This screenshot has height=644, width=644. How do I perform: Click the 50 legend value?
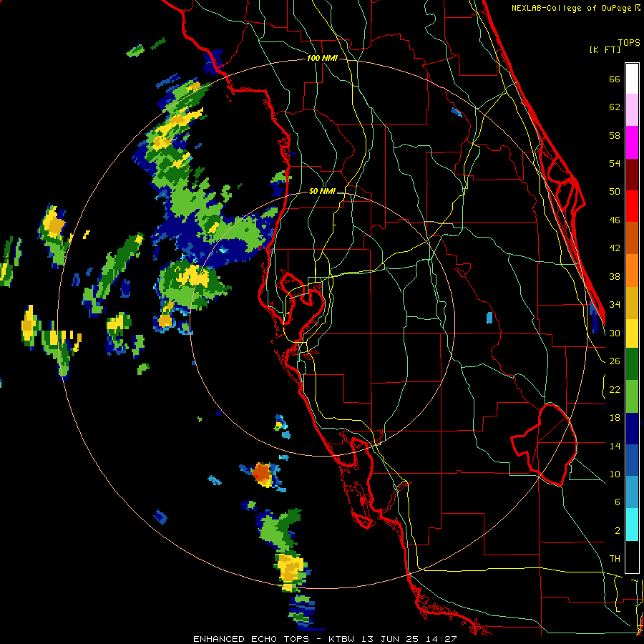[x=615, y=192]
